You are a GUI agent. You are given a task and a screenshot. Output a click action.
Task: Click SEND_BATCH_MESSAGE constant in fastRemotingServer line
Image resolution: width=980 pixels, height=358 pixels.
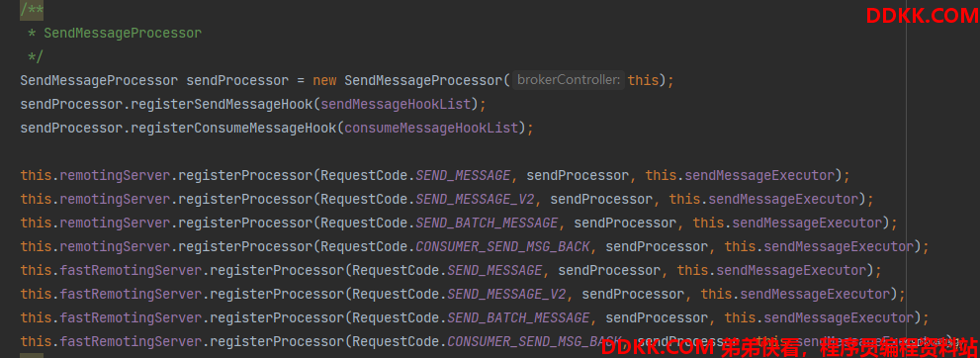[x=519, y=318]
